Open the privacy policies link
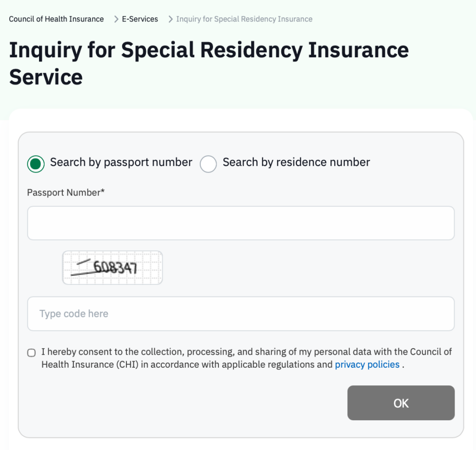Screen dimensions: 476x450 [367, 364]
